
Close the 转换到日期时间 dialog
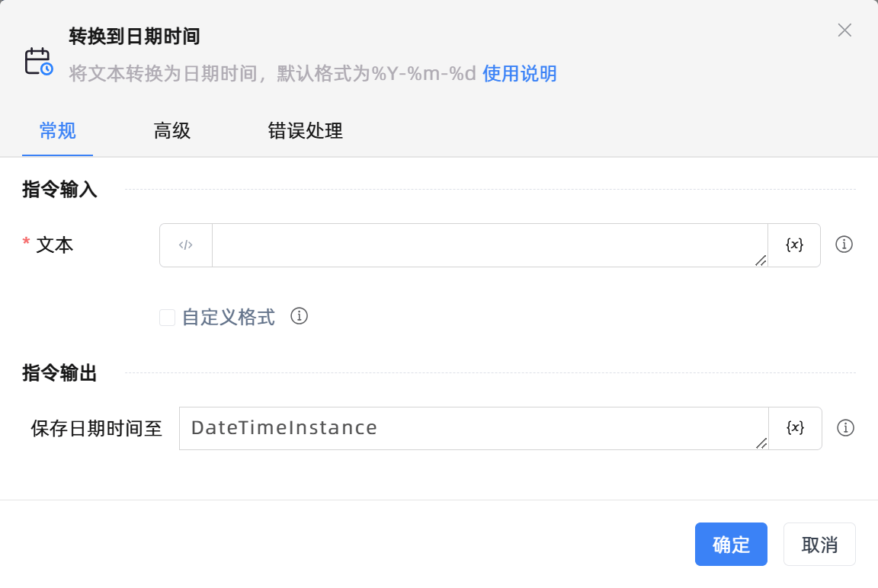tap(844, 30)
